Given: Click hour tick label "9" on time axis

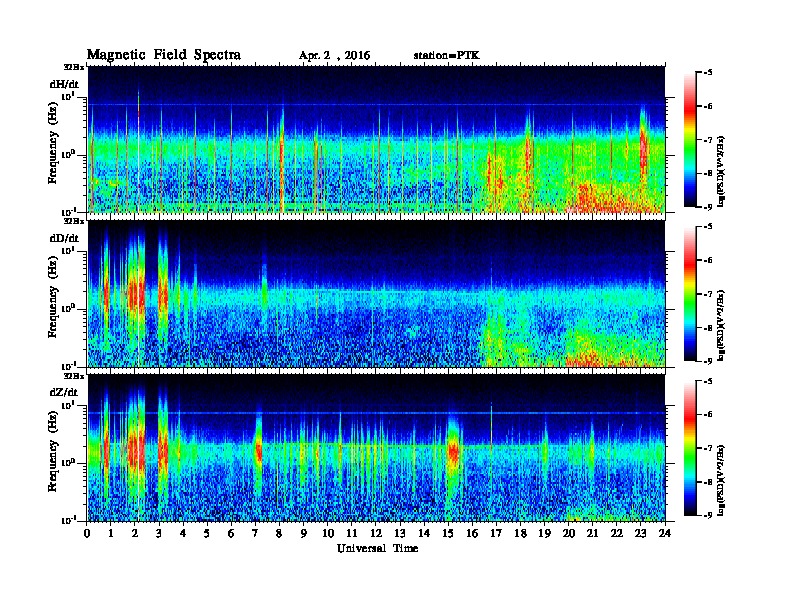Looking at the screenshot, I should [x=303, y=533].
